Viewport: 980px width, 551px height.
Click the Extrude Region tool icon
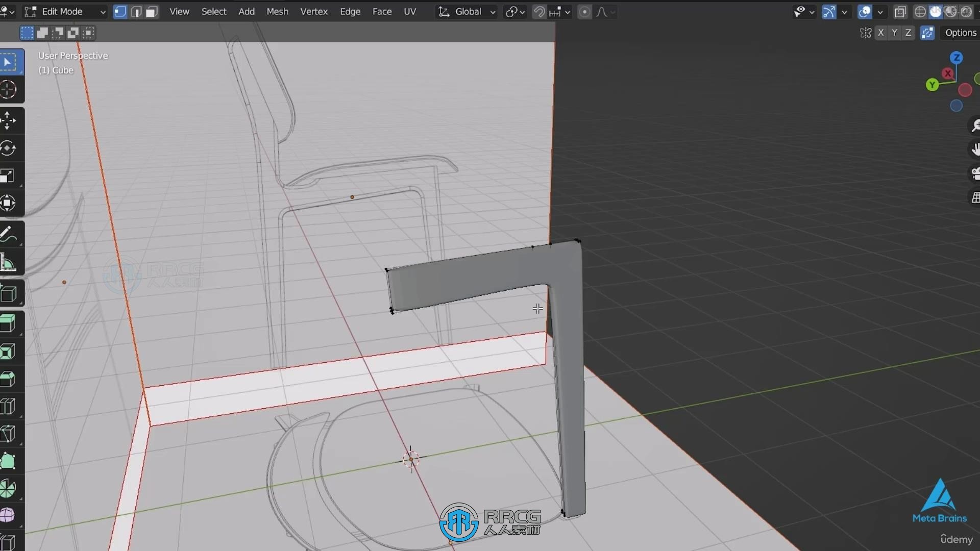coord(9,323)
